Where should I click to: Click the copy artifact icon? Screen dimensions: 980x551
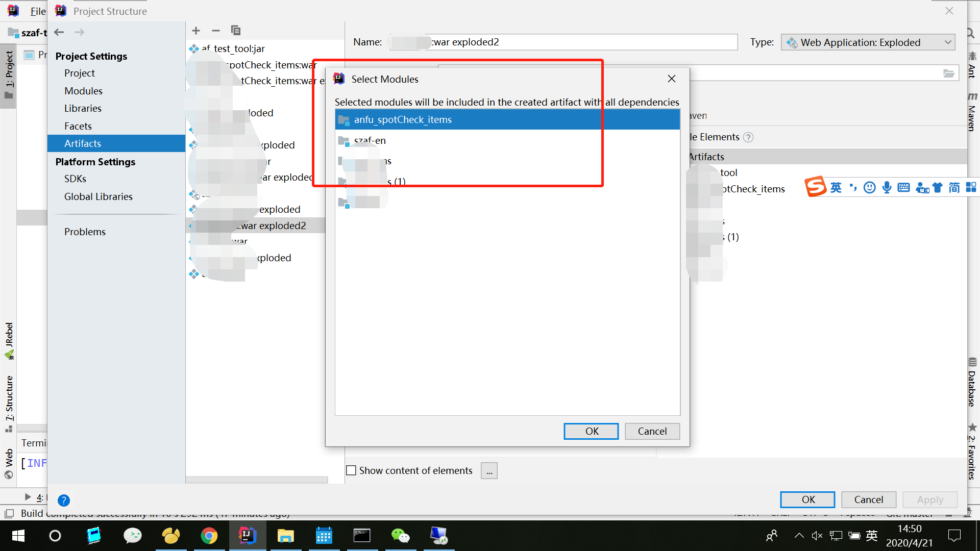pos(235,31)
